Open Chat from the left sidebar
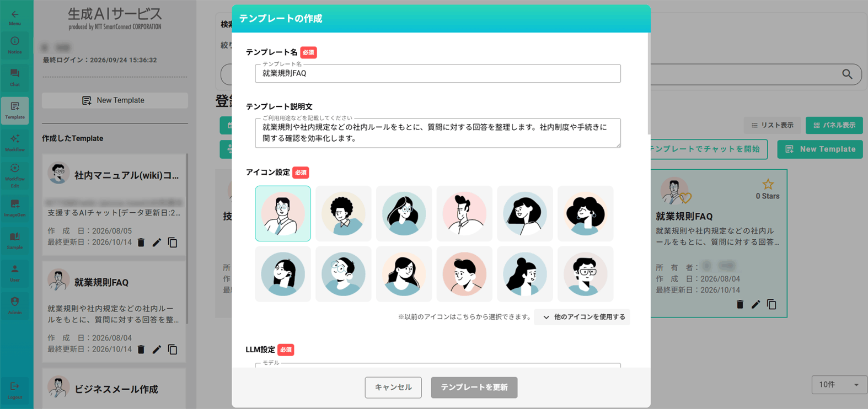 pyautogui.click(x=15, y=77)
